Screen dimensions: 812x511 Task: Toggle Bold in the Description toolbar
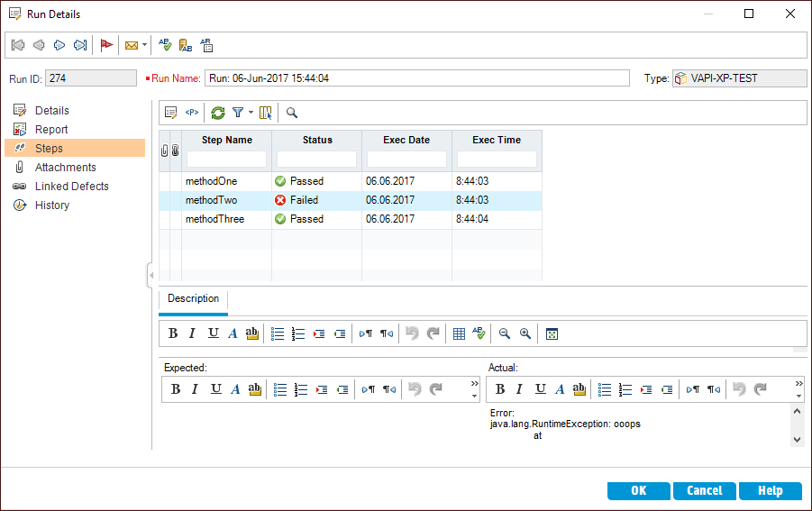coord(173,333)
